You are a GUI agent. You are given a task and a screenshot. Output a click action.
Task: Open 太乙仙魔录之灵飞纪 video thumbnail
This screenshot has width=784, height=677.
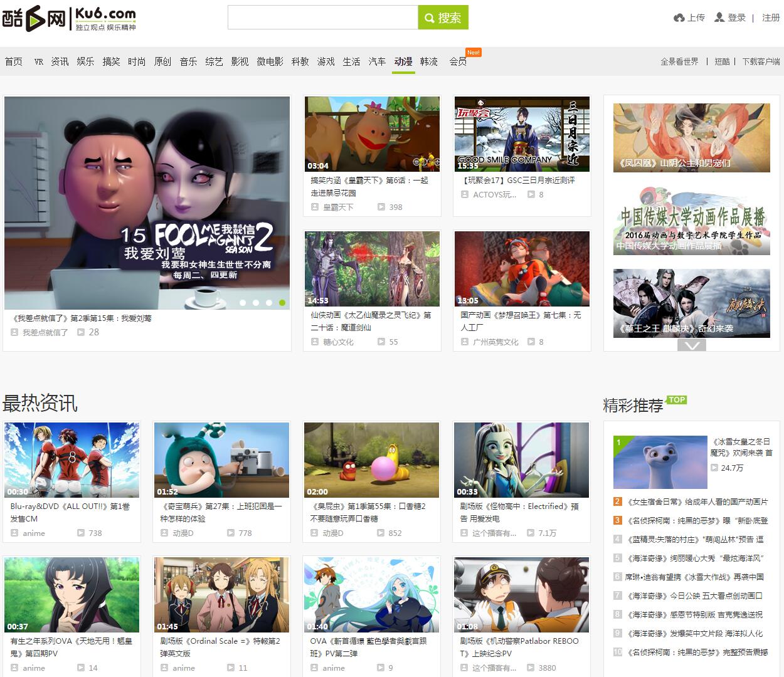pos(372,268)
